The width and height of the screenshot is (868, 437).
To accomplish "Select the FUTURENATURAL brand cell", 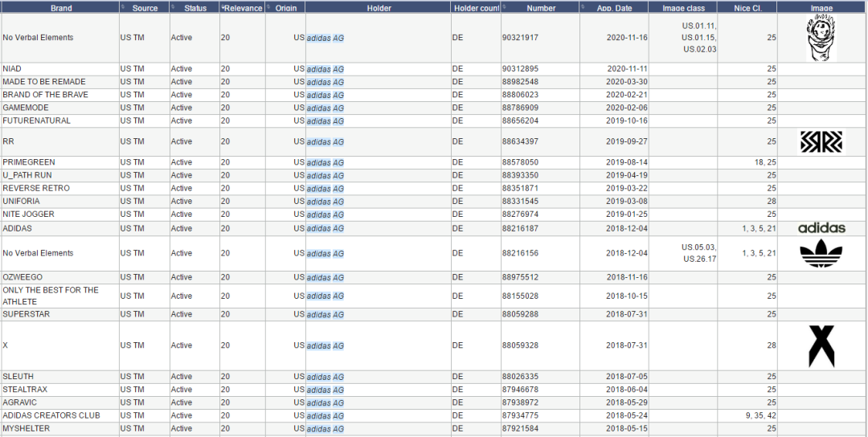I will (x=59, y=120).
